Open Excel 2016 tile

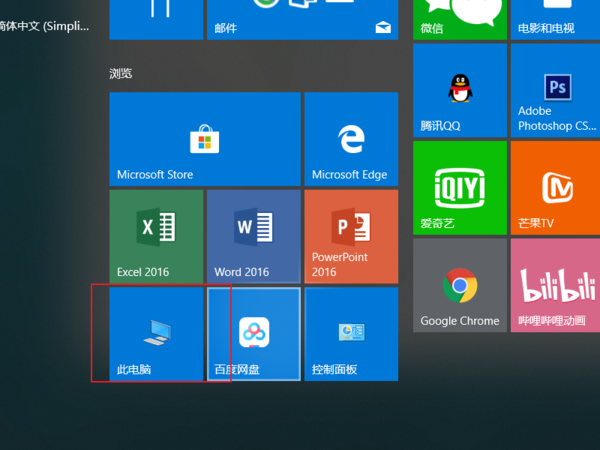[x=155, y=235]
